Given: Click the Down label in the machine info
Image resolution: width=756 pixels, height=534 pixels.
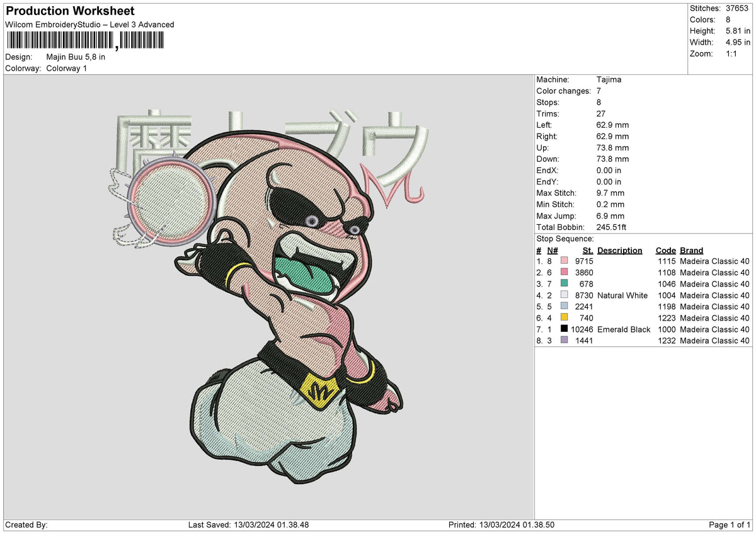Looking at the screenshot, I should click(547, 159).
